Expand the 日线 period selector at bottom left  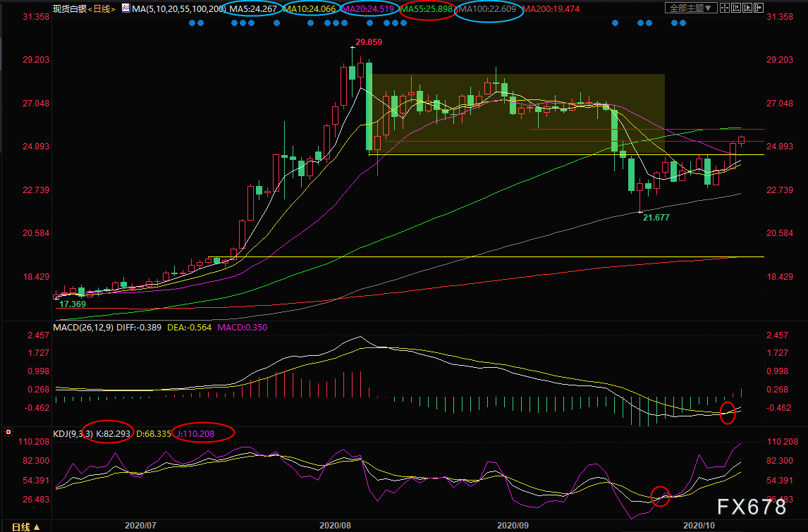(27, 526)
